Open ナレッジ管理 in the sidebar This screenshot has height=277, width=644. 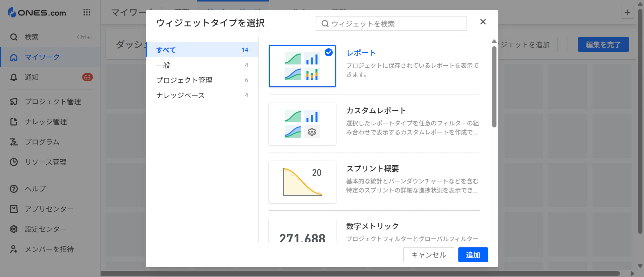(x=50, y=122)
